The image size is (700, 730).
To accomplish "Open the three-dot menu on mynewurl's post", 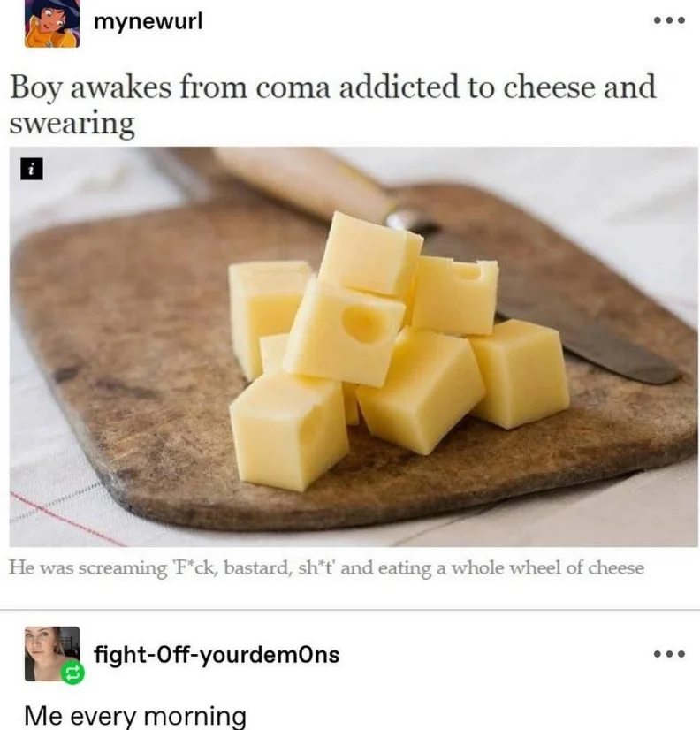I will coord(669,20).
